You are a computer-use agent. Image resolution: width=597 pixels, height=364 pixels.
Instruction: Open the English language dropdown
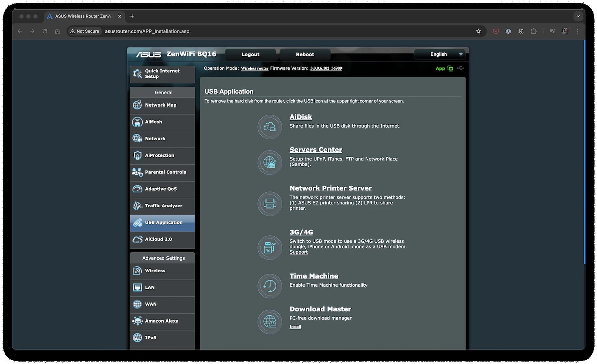pos(439,54)
